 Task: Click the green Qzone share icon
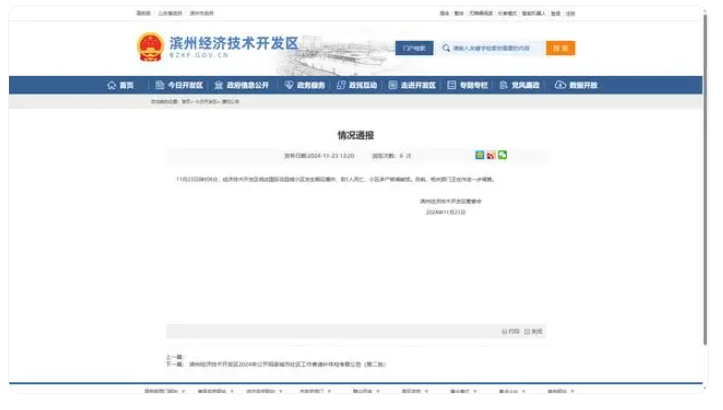pos(480,155)
